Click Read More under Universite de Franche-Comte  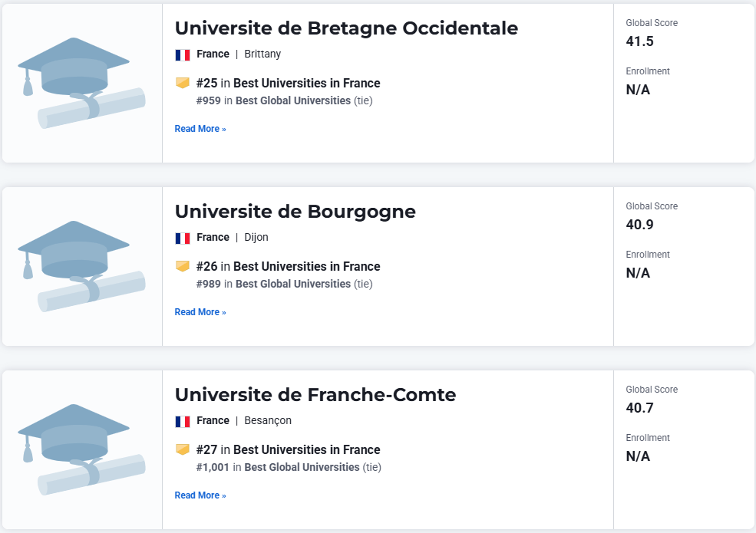click(200, 495)
